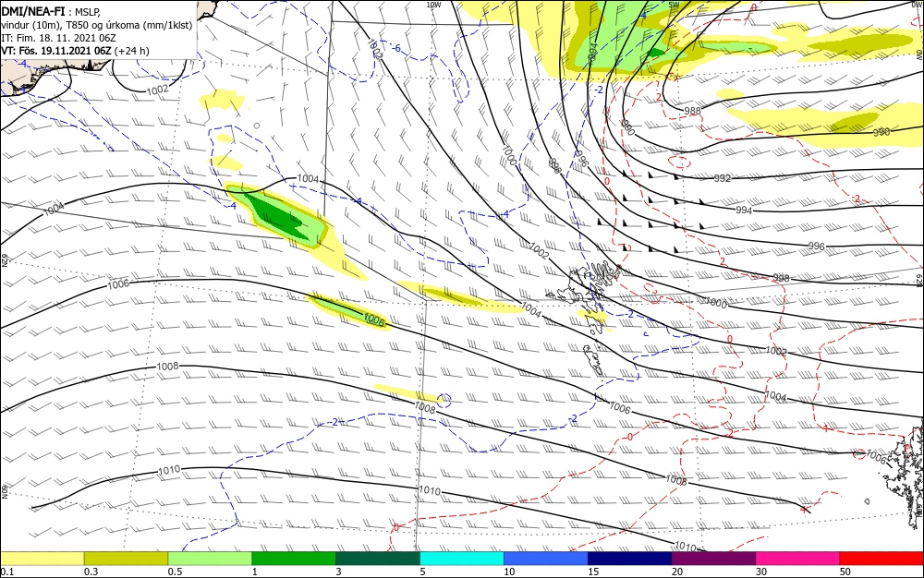The height and width of the screenshot is (578, 924).
Task: Click the pink 30–50 legend swatch
Action: tap(798, 559)
